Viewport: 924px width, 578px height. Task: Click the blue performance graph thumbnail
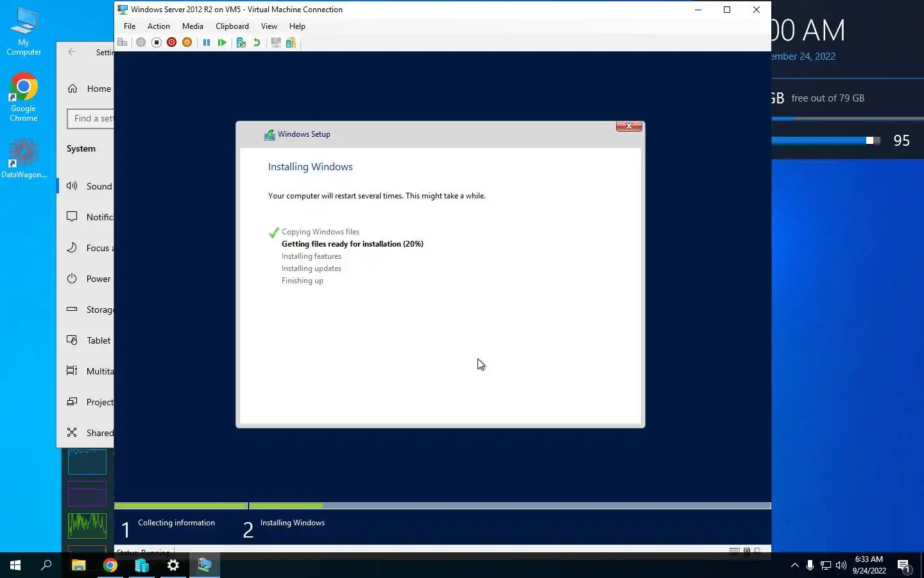[87, 462]
